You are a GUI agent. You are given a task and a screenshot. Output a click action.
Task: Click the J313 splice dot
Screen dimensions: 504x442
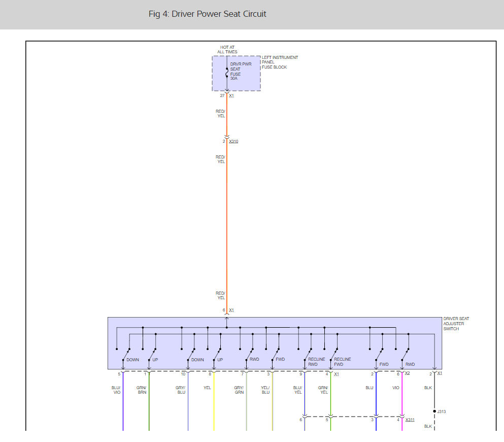click(x=434, y=412)
